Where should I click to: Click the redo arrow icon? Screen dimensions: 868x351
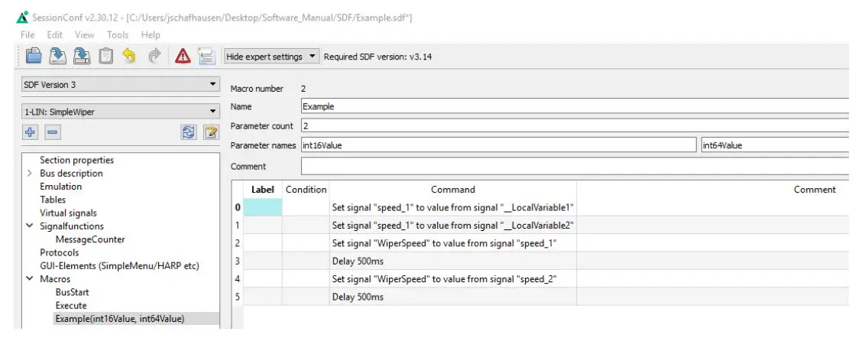click(x=154, y=56)
